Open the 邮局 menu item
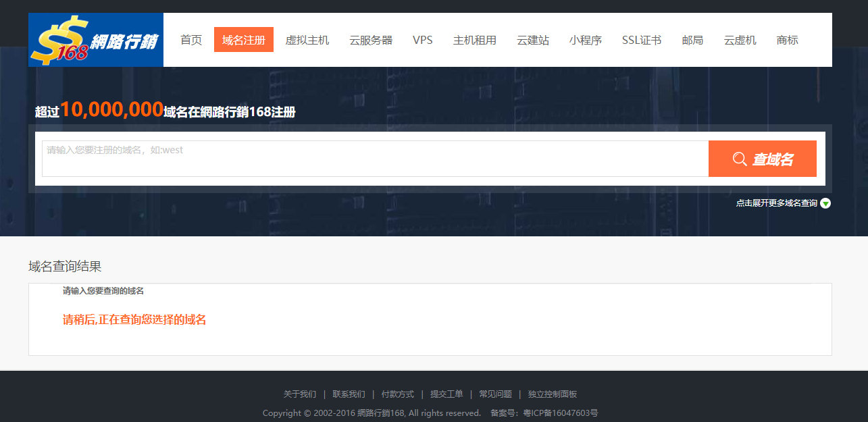868x422 pixels. (692, 40)
